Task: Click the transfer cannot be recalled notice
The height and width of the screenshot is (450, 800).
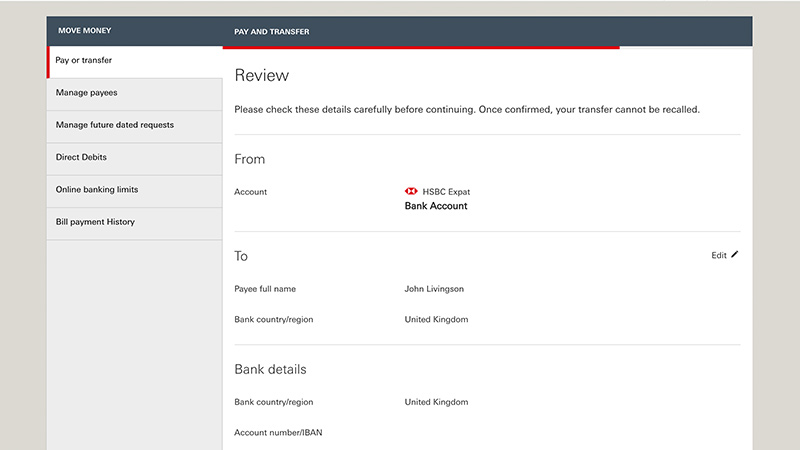Action: pos(467,110)
